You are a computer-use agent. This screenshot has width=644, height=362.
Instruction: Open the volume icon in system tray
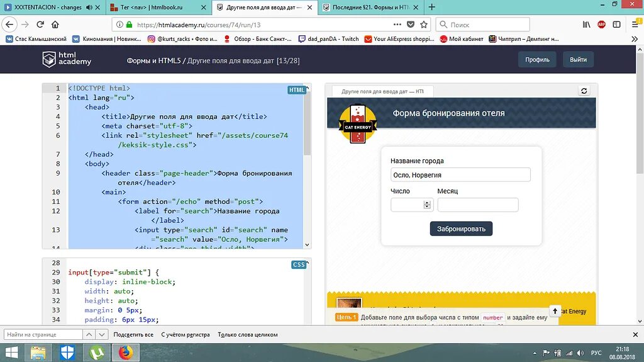tap(580, 353)
